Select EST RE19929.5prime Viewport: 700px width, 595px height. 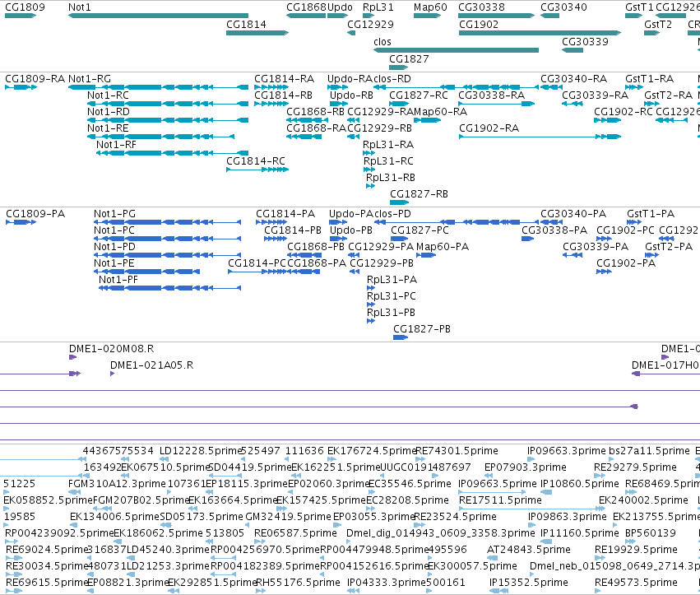[600, 558]
